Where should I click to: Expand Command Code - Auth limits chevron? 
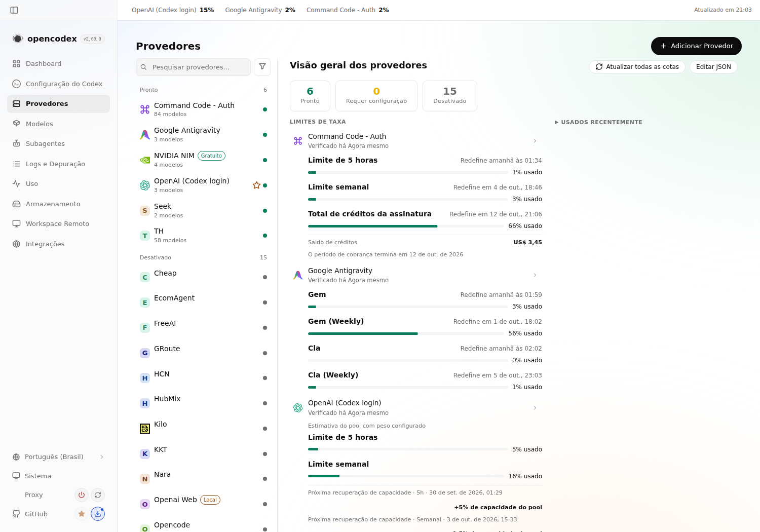pos(535,141)
